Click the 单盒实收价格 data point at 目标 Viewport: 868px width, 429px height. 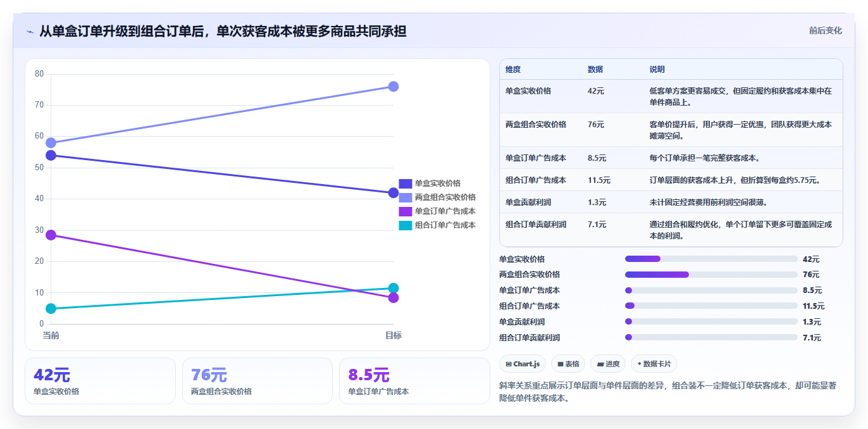[393, 193]
